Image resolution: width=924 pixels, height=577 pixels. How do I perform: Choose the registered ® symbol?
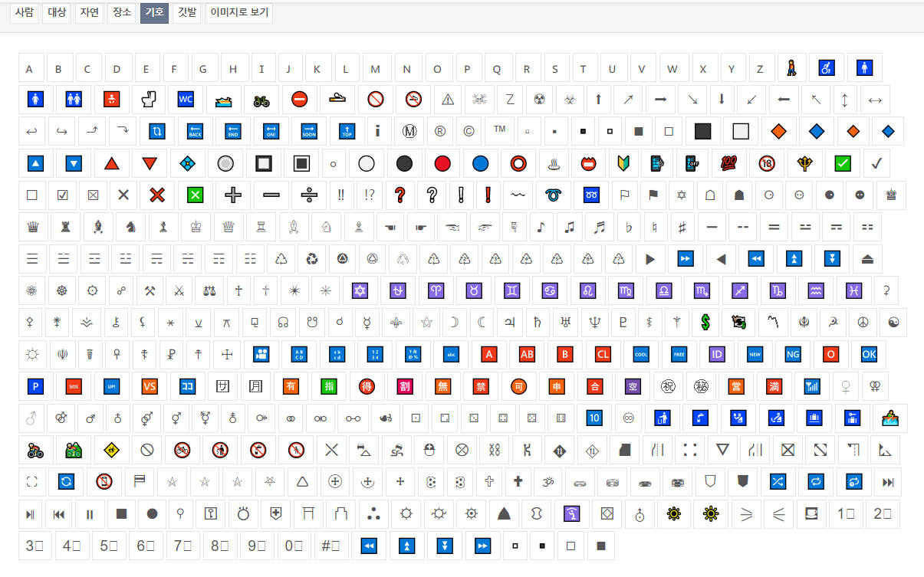click(x=440, y=131)
